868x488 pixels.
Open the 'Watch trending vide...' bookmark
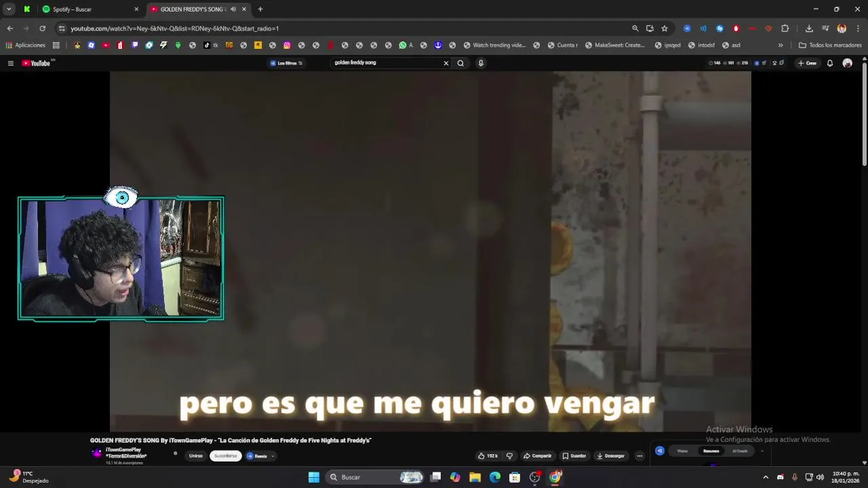495,45
